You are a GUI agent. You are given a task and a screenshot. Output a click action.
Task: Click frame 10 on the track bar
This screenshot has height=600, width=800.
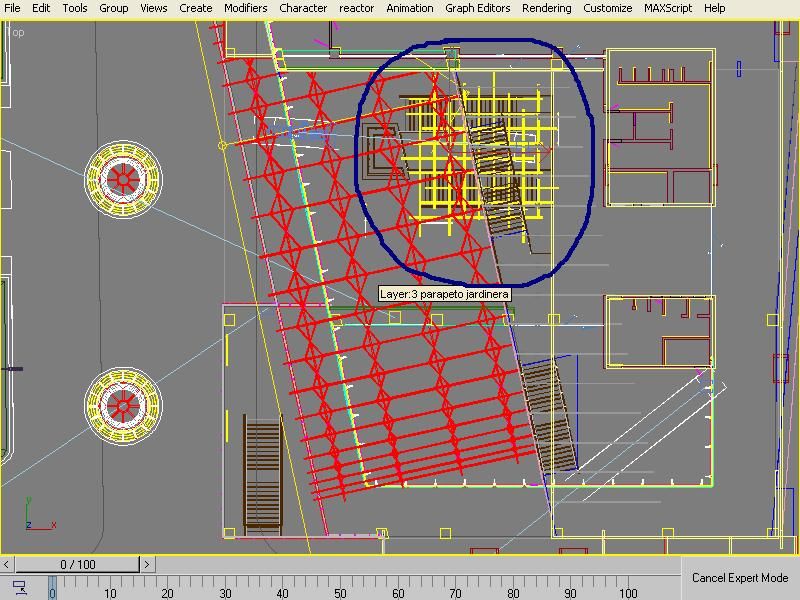tap(110, 593)
